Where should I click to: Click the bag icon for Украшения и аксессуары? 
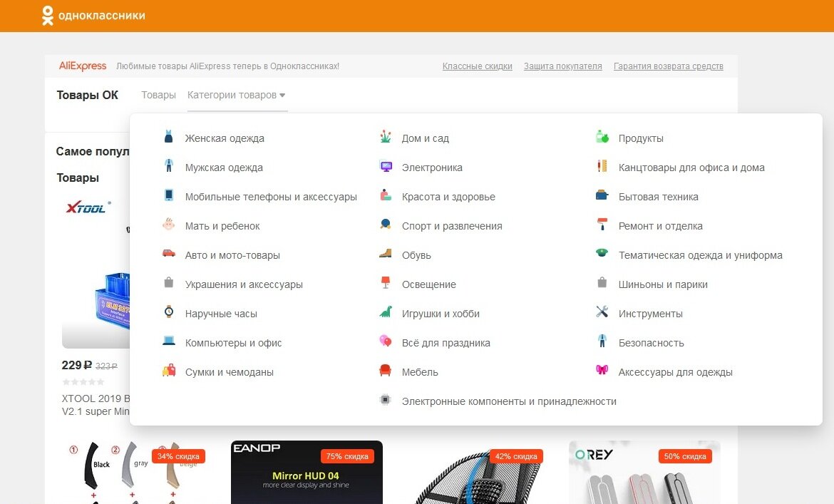pos(169,282)
